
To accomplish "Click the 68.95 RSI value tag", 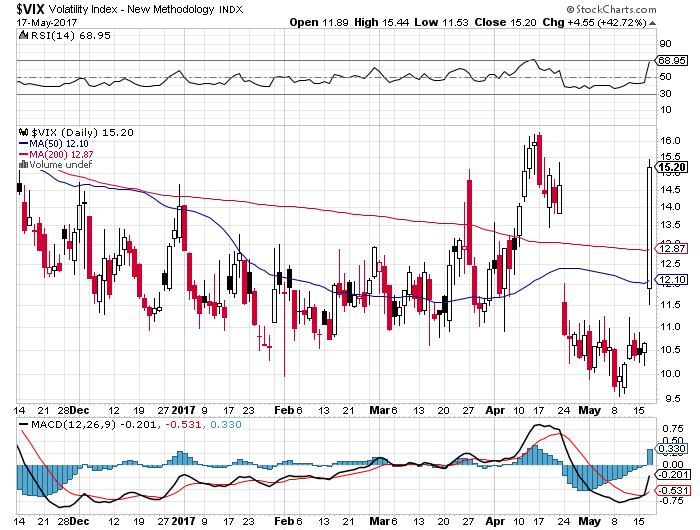I will [x=671, y=60].
